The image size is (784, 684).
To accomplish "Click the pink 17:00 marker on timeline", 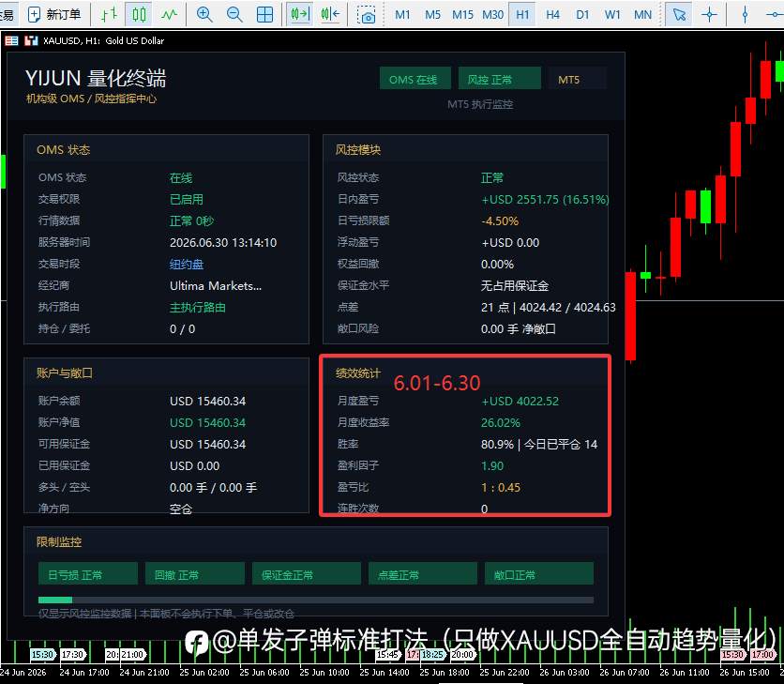I will coord(763,654).
